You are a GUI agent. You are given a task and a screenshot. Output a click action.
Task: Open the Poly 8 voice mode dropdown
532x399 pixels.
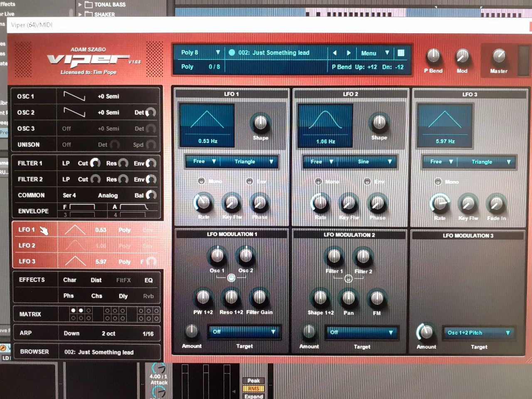(200, 52)
